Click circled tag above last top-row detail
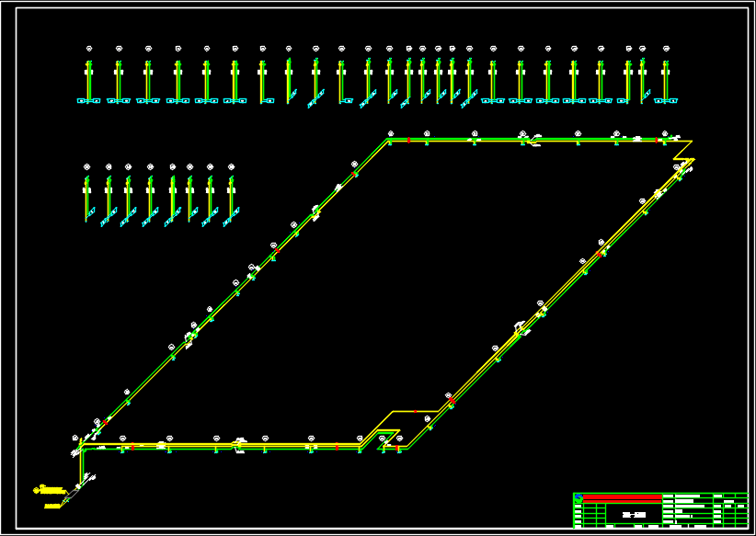The image size is (756, 536). (x=666, y=48)
